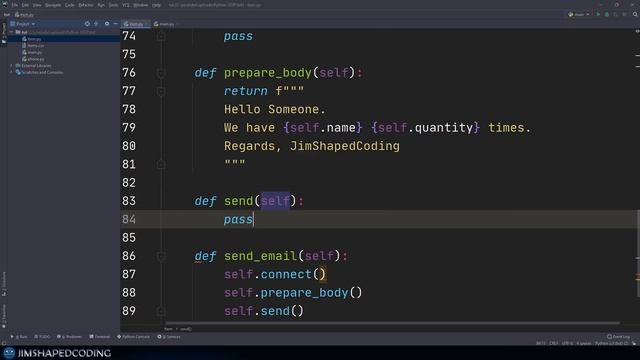Image resolution: width=640 pixels, height=360 pixels.
Task: Open the Services tool window tab
Action: click(169, 337)
